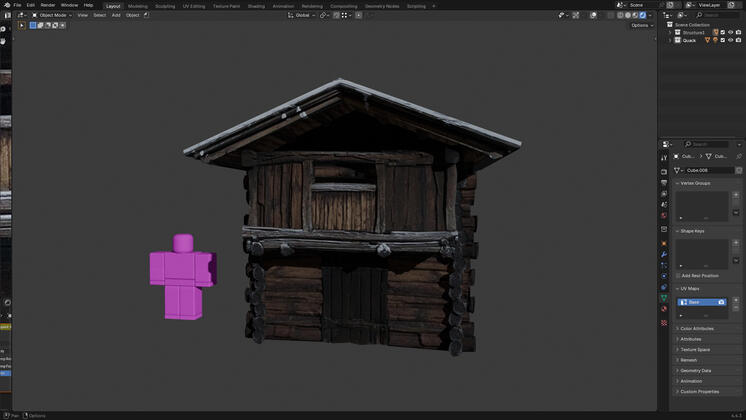Toggle the Add Rest Position checkbox
This screenshot has width=746, height=420.
click(678, 276)
